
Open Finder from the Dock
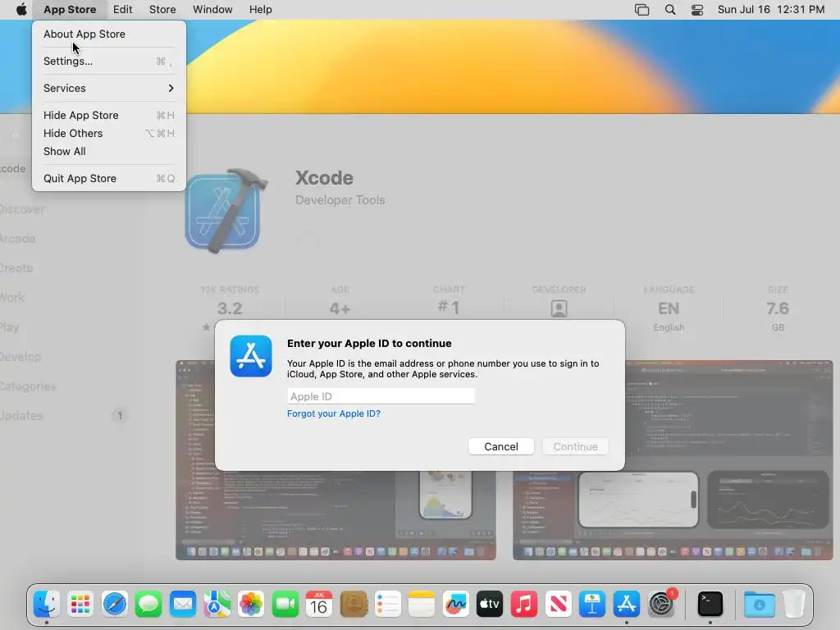pos(47,605)
